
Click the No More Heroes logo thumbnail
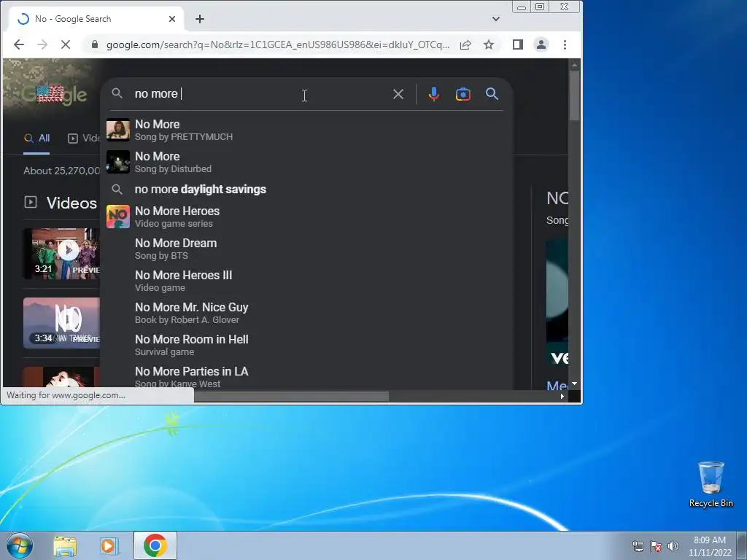pos(118,217)
